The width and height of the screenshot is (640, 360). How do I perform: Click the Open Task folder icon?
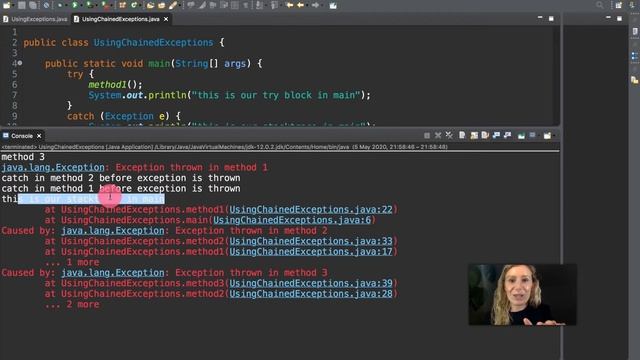click(x=162, y=5)
